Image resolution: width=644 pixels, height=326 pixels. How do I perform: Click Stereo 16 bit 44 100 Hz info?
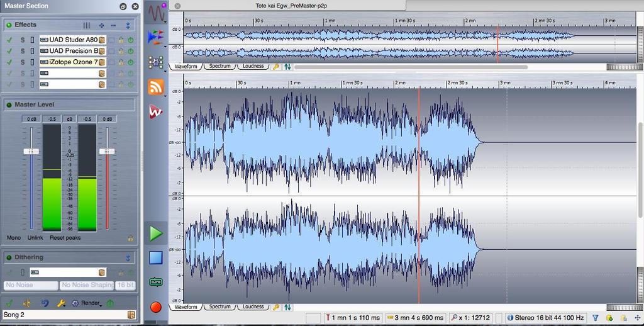tap(545, 318)
